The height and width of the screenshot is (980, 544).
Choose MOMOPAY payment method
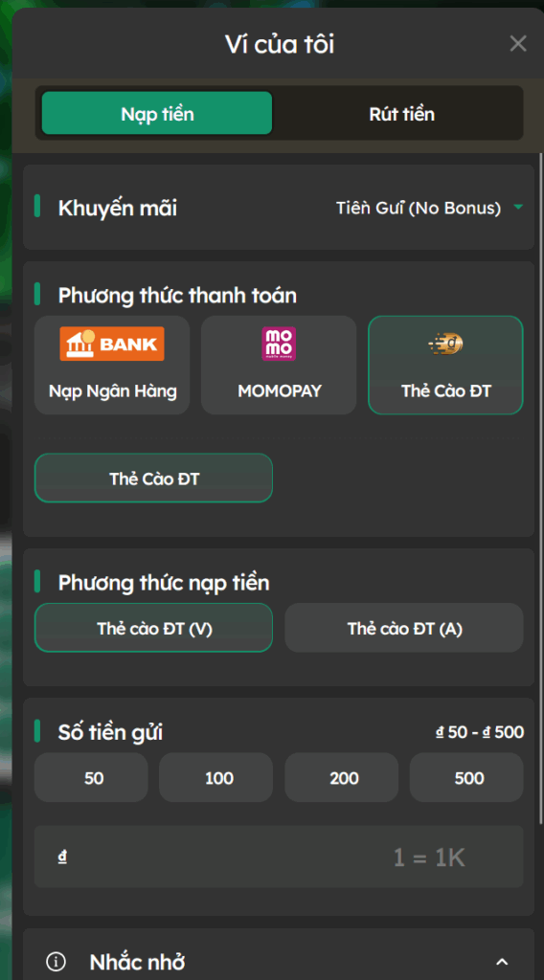pyautogui.click(x=279, y=365)
